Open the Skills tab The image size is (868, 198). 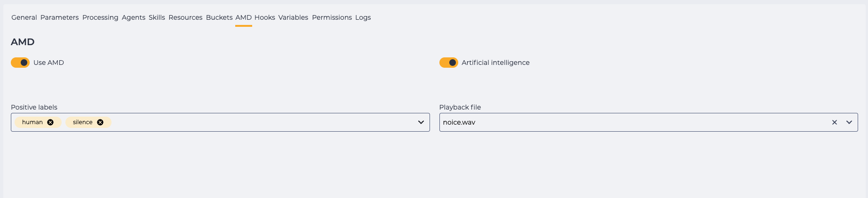157,17
